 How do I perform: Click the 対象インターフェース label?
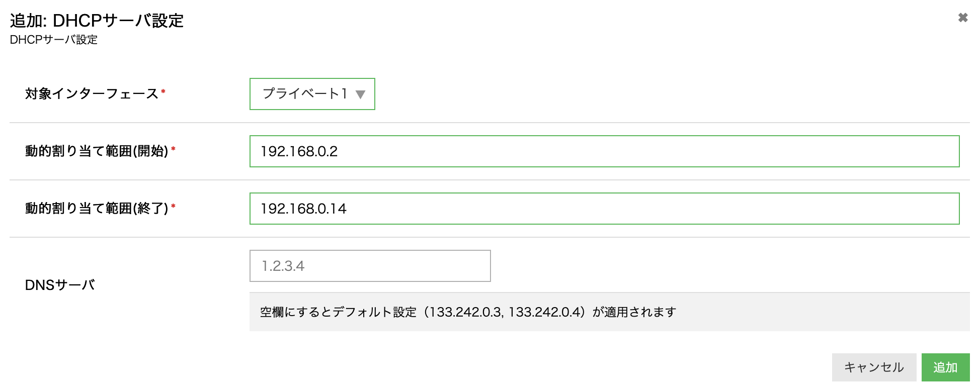point(92,94)
